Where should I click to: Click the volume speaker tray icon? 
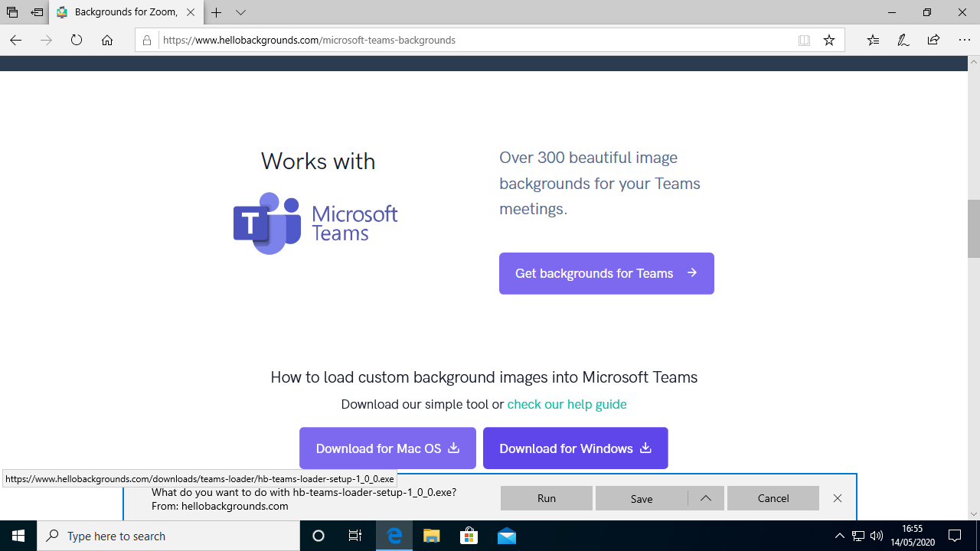pyautogui.click(x=877, y=536)
